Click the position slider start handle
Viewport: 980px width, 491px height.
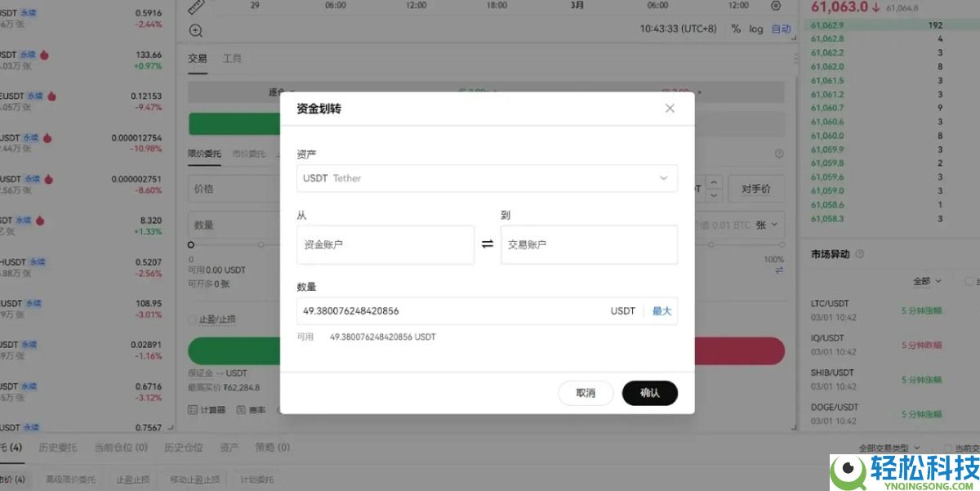191,244
